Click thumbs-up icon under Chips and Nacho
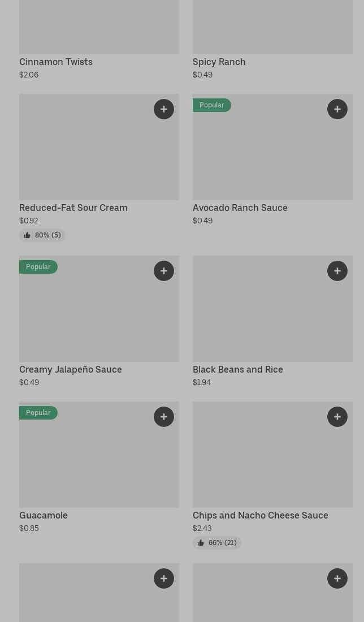Image resolution: width=364 pixels, height=622 pixels. pos(201,543)
